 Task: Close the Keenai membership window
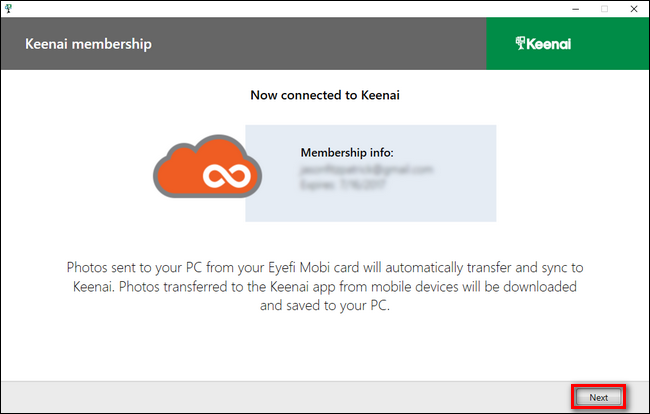pyautogui.click(x=633, y=8)
